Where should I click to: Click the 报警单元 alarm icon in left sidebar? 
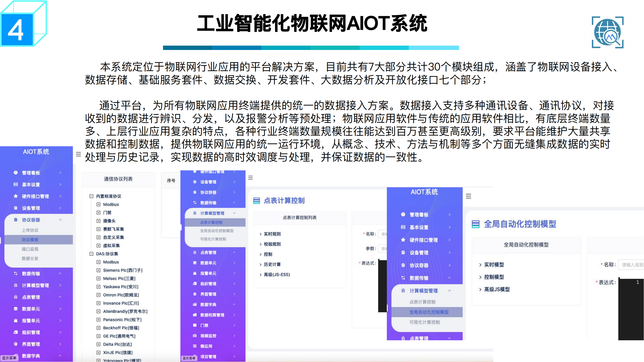[15, 320]
